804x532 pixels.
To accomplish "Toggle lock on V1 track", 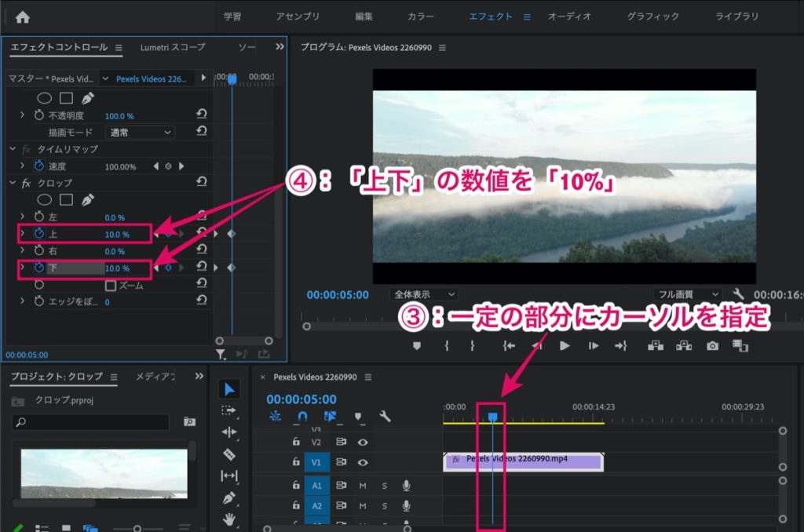I will pyautogui.click(x=296, y=462).
